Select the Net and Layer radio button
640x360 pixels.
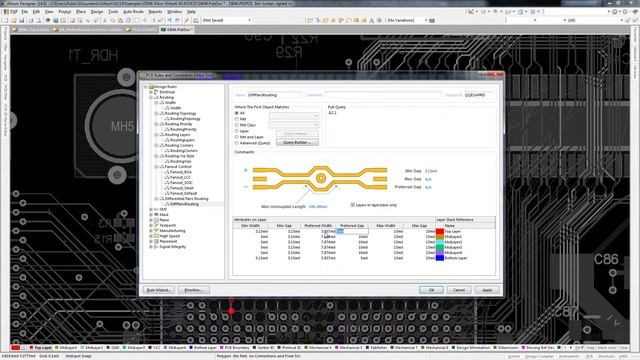pyautogui.click(x=237, y=137)
